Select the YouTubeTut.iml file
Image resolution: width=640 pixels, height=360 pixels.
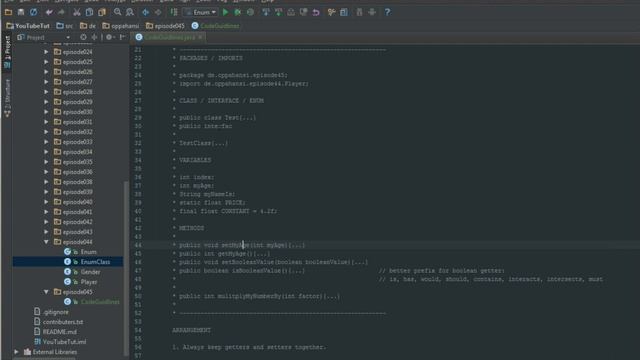[x=60, y=342]
